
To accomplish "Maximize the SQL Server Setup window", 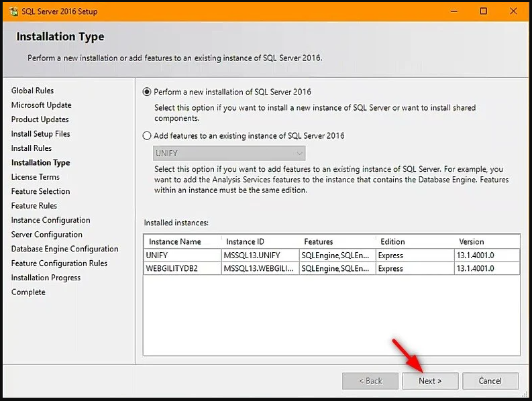I will pos(483,11).
